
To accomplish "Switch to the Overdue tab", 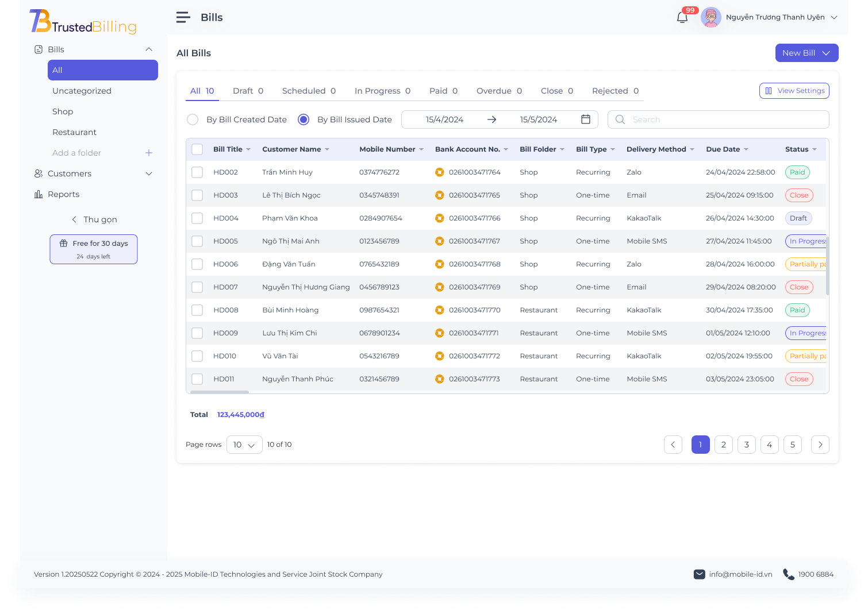I will pyautogui.click(x=500, y=91).
